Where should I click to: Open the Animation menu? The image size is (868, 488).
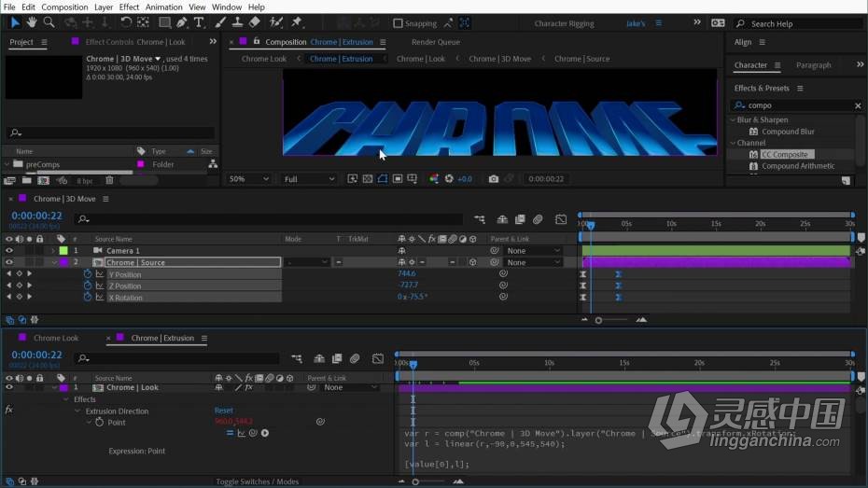coord(163,7)
